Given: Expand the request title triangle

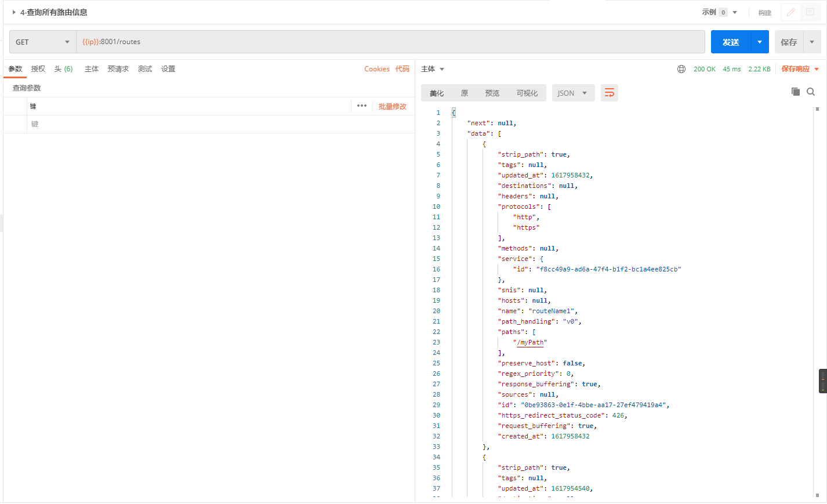Looking at the screenshot, I should pyautogui.click(x=14, y=12).
